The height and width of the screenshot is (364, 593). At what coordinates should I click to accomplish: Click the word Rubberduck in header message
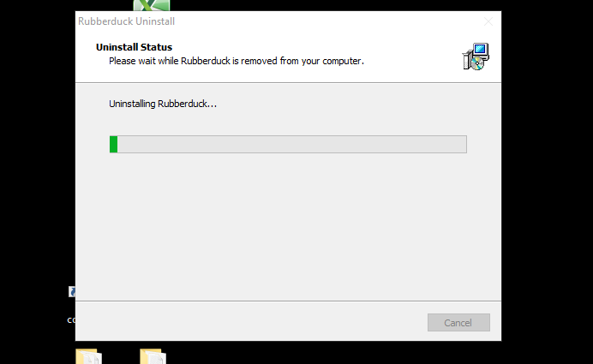[206, 61]
